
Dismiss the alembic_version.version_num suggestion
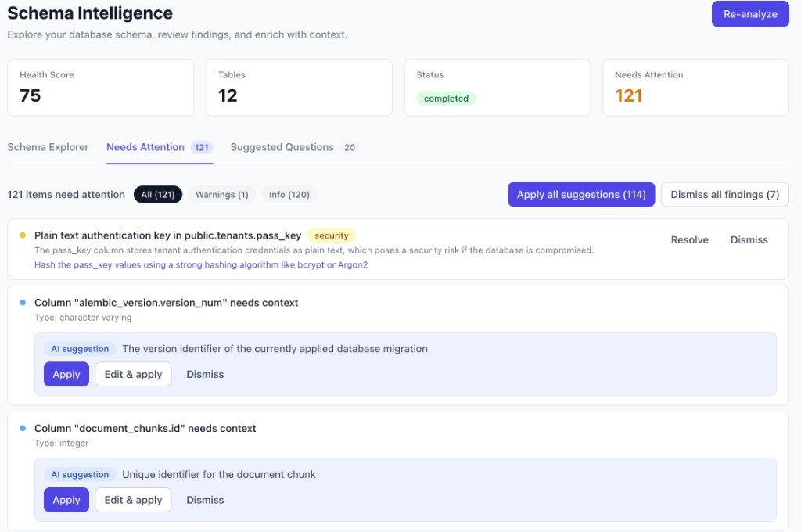coord(205,375)
